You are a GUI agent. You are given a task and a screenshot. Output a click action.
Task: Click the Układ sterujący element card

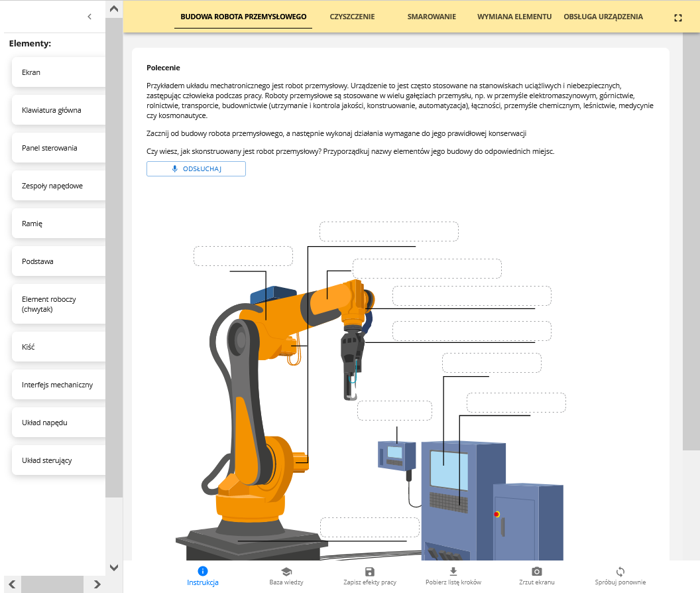(x=58, y=460)
